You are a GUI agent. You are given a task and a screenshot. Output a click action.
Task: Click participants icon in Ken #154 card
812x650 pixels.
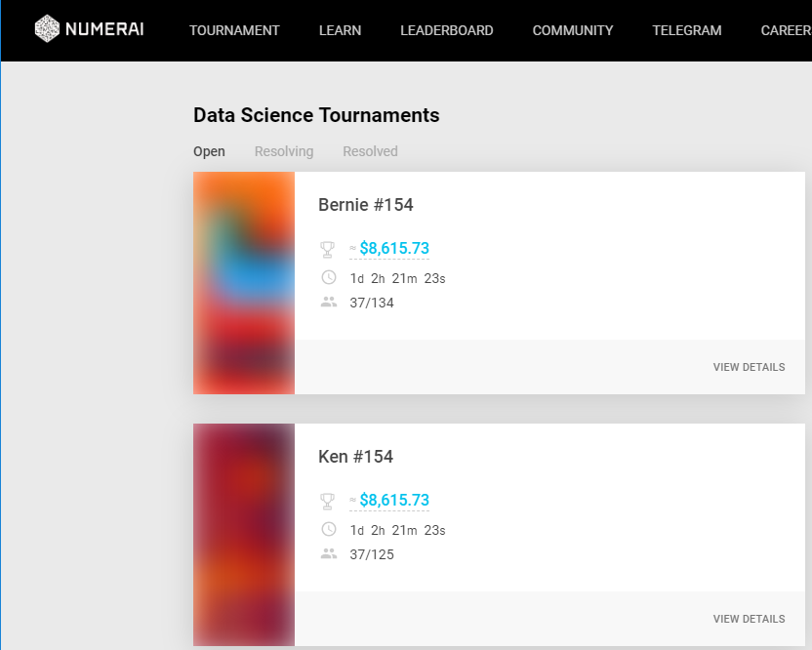pyautogui.click(x=328, y=554)
